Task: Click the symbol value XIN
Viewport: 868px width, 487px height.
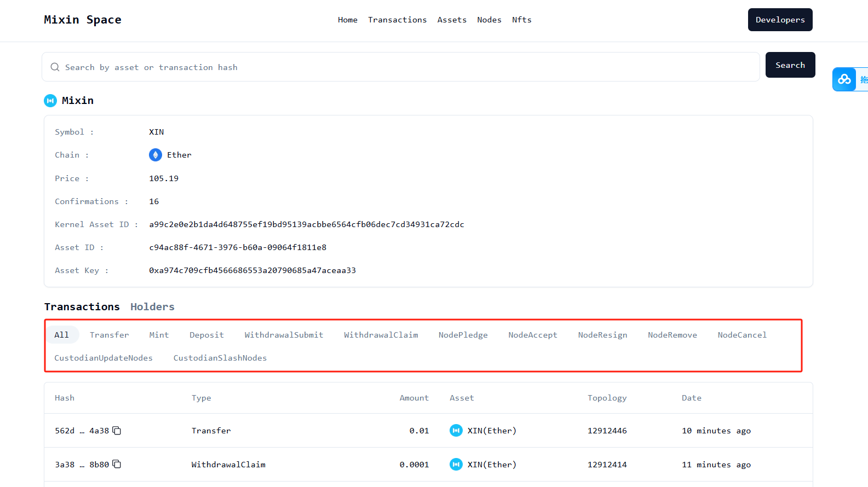Action: pyautogui.click(x=157, y=132)
